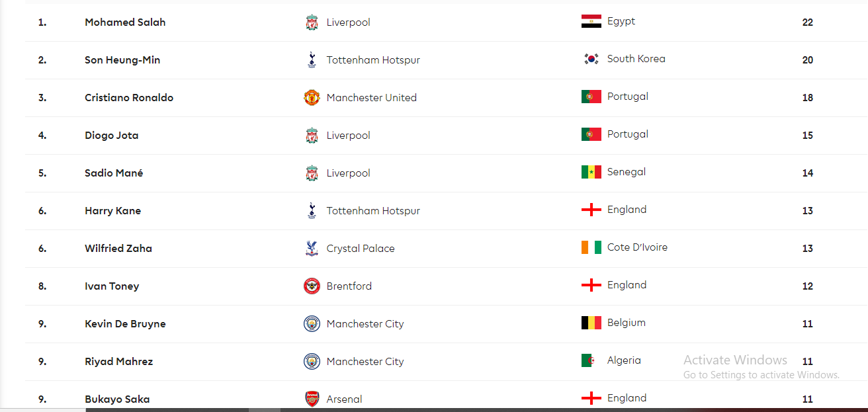
Task: Open Mohamed Salah's player page
Action: 125,22
